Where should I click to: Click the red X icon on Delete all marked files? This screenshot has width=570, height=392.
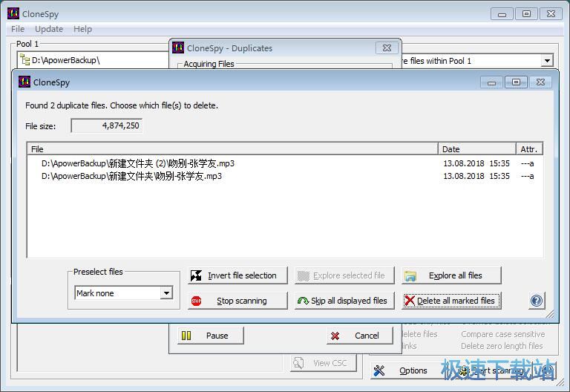tap(410, 301)
